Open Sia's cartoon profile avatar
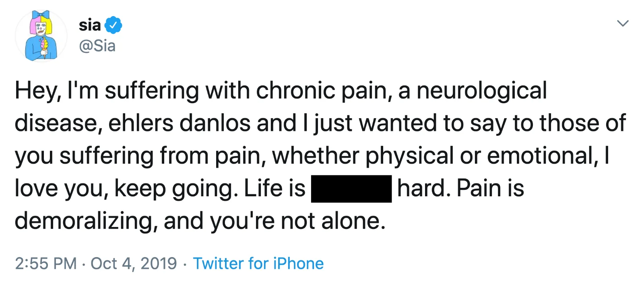Image resolution: width=644 pixels, height=285 pixels. 41,36
